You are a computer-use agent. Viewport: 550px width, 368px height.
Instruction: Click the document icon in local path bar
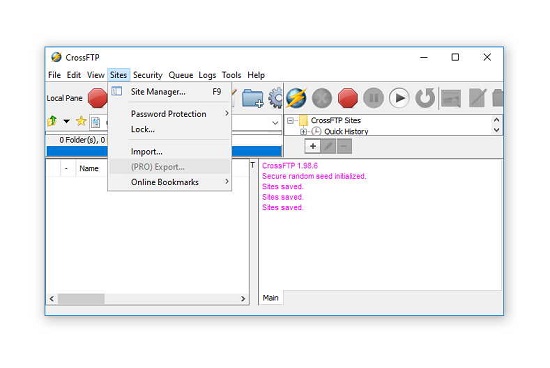click(x=95, y=122)
